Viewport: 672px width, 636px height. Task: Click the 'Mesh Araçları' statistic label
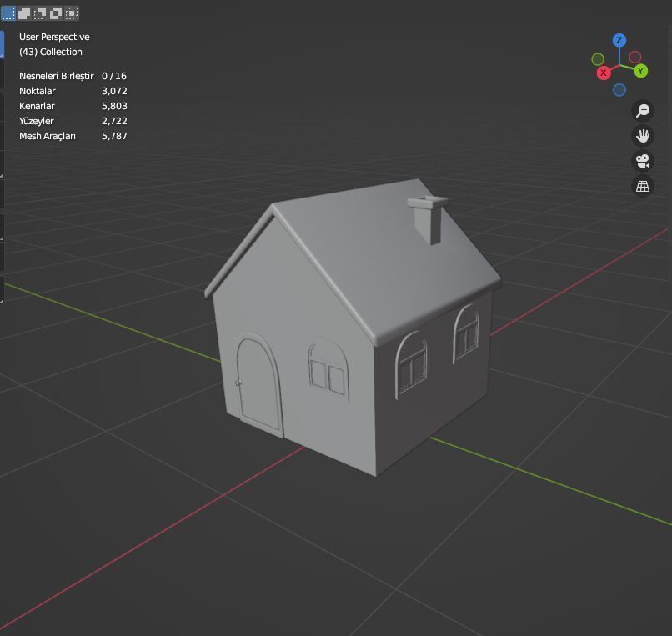pos(48,136)
